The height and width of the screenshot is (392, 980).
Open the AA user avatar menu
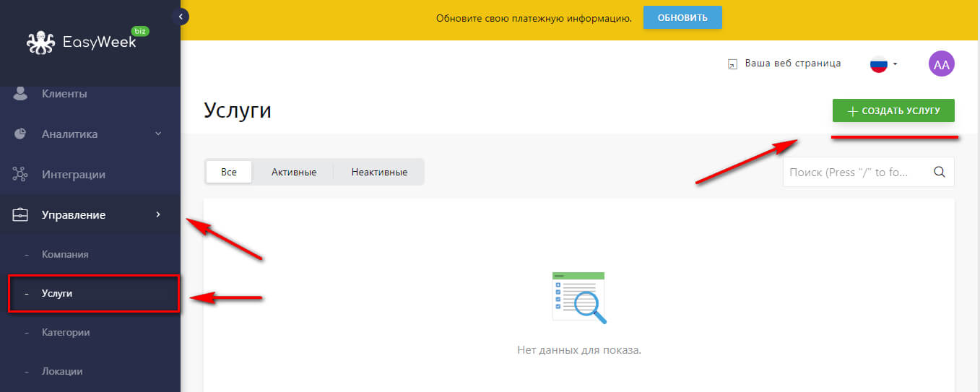(x=941, y=64)
